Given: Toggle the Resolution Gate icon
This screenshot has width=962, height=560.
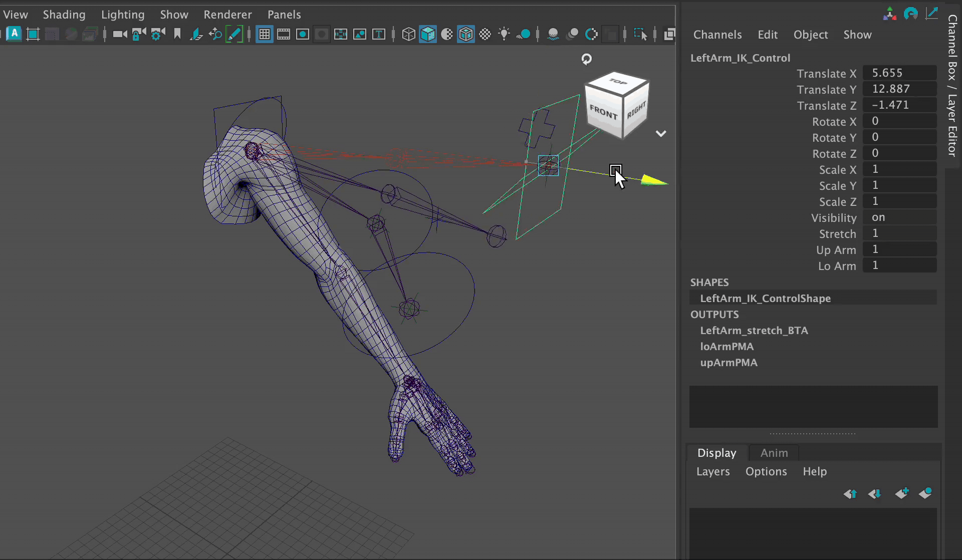Looking at the screenshot, I should 302,34.
